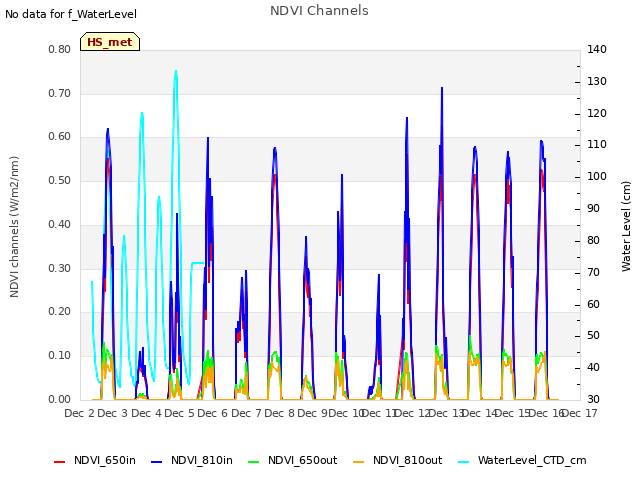
Task: Click the 60 water level tick label
Action: coord(593,304)
